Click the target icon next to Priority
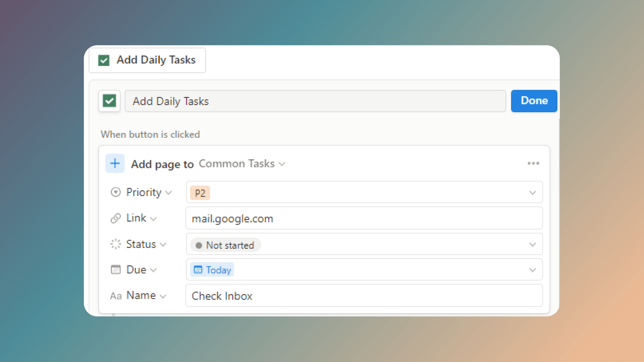Screen dimensions: 644x362 (115, 192)
